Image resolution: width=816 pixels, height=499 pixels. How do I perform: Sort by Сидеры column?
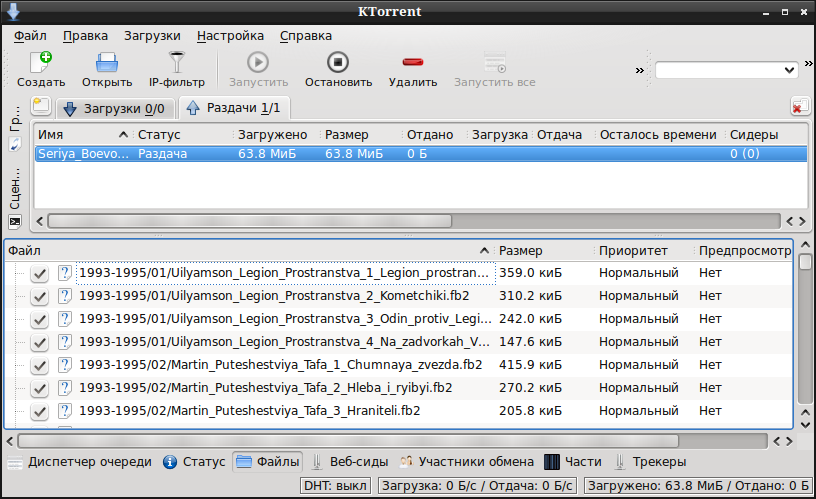coord(765,135)
